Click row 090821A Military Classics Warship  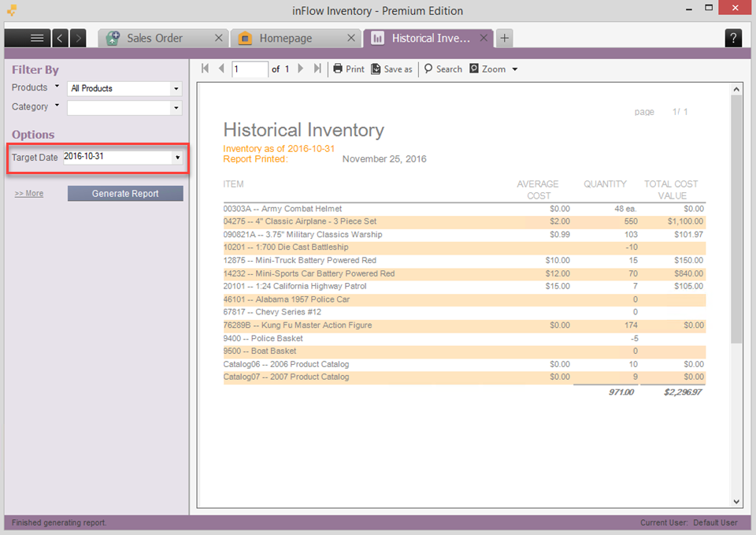pos(465,235)
